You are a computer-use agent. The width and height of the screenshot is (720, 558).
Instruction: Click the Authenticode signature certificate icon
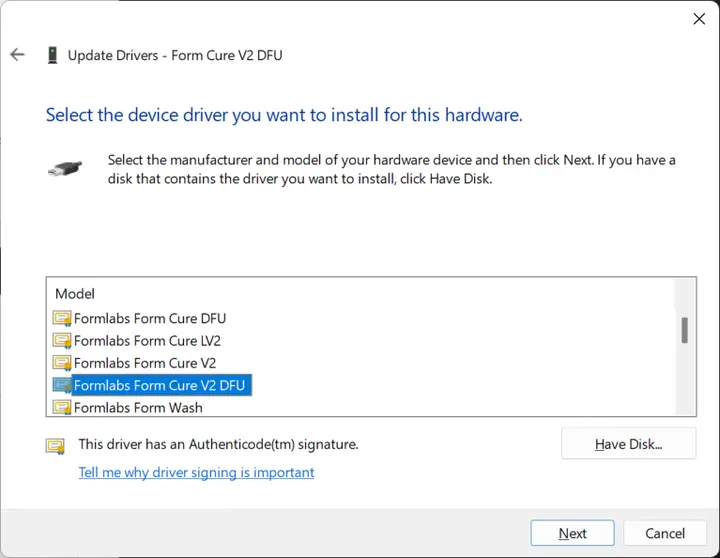pos(55,446)
